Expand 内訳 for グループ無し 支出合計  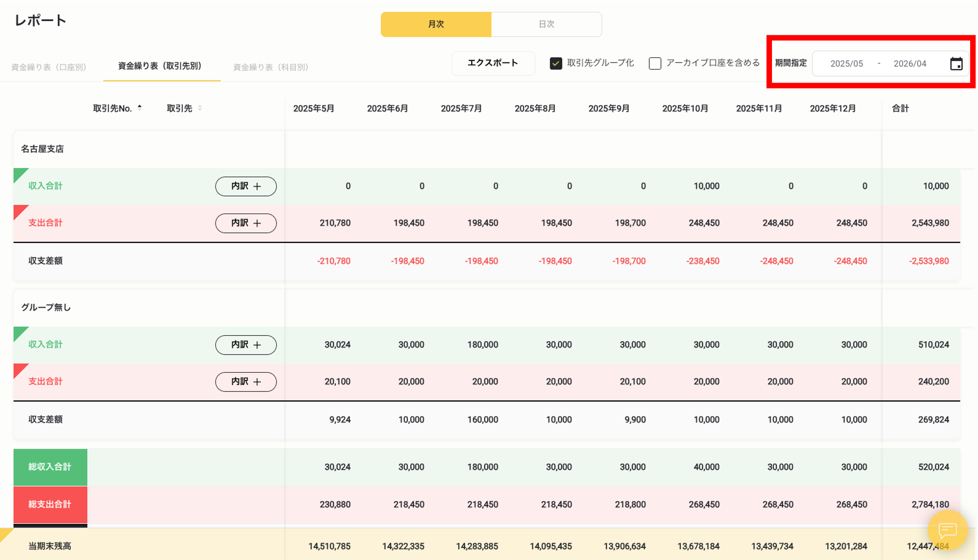coord(246,381)
